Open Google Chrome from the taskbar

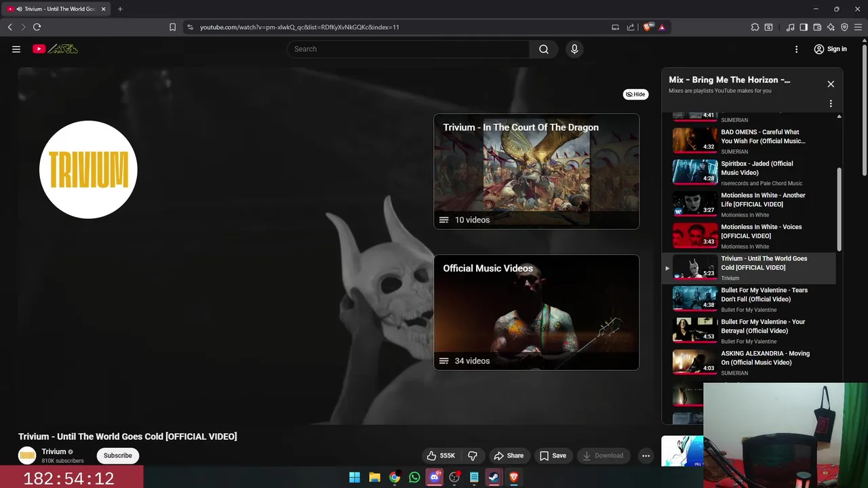(x=395, y=477)
